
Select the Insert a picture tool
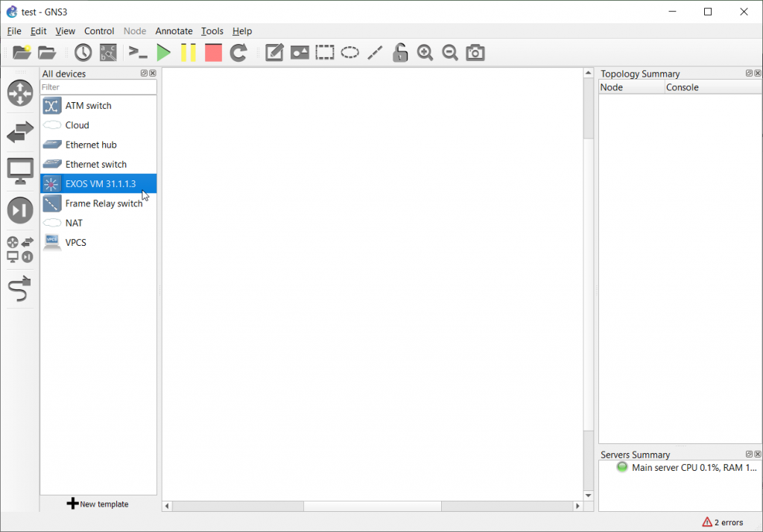300,53
